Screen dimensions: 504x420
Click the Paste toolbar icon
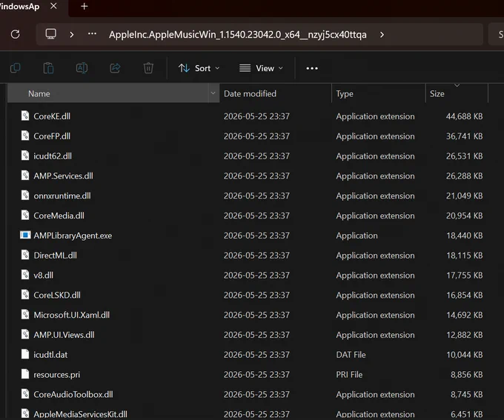pos(48,68)
